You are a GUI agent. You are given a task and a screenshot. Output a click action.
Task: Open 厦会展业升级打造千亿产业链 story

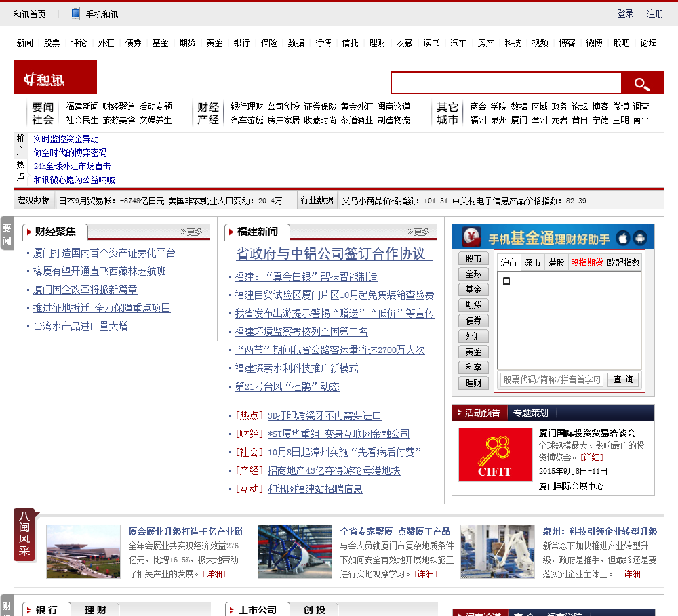click(186, 532)
